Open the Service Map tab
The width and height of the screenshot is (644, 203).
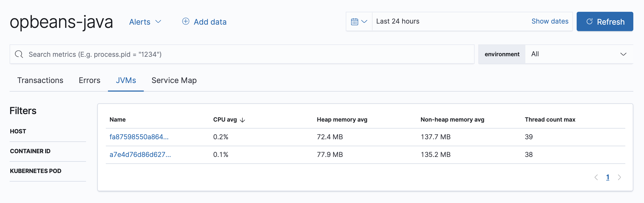174,80
